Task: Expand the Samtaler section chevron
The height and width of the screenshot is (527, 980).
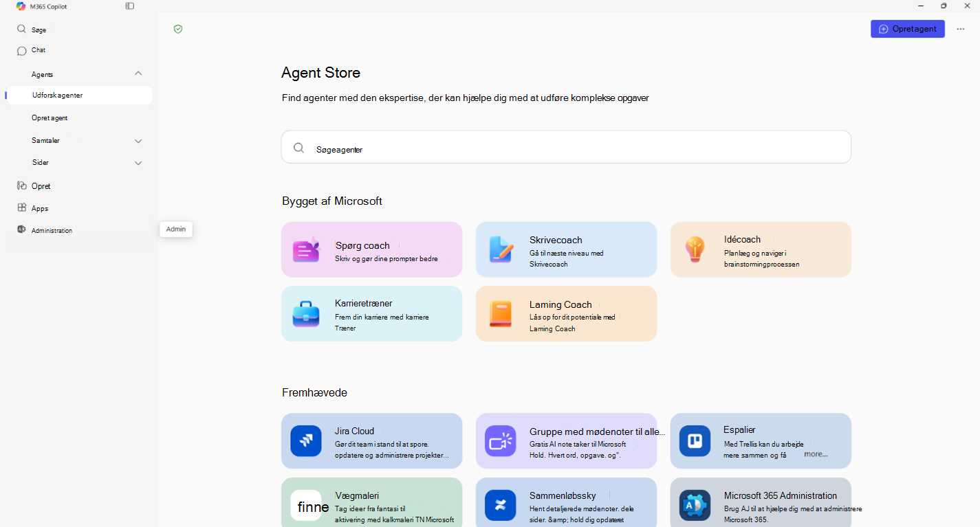Action: click(138, 141)
